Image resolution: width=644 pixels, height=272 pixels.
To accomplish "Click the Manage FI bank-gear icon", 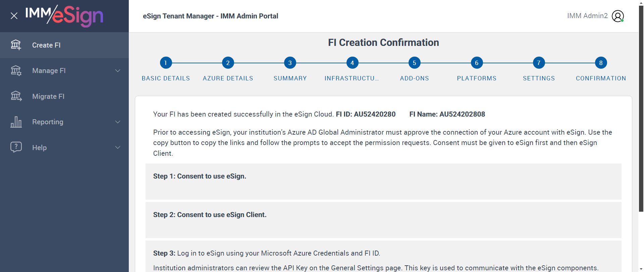I will 16,71.
